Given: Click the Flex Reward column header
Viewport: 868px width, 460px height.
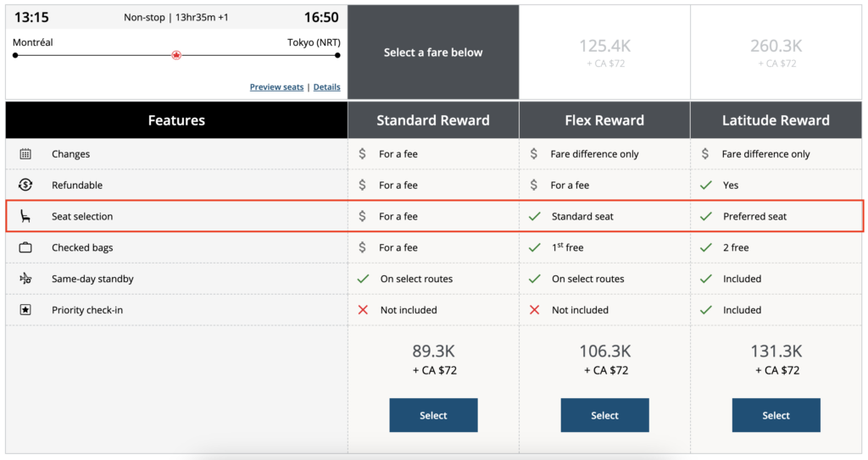Looking at the screenshot, I should 604,120.
